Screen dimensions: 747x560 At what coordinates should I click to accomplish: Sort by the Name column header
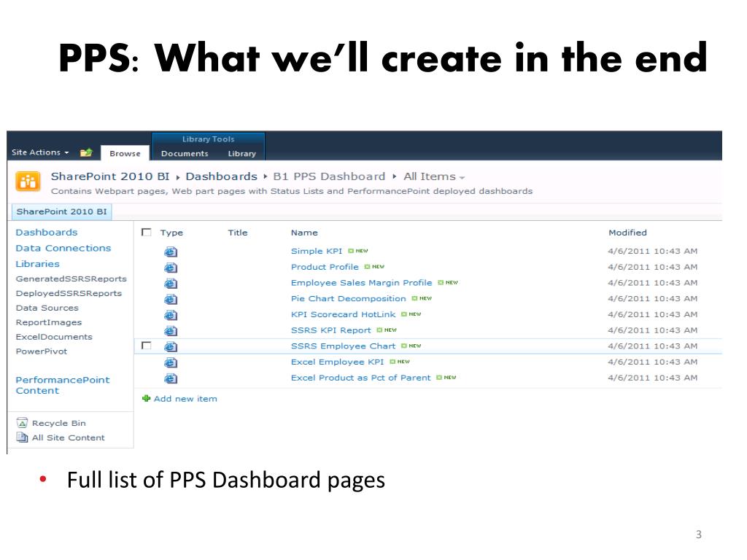pyautogui.click(x=304, y=233)
